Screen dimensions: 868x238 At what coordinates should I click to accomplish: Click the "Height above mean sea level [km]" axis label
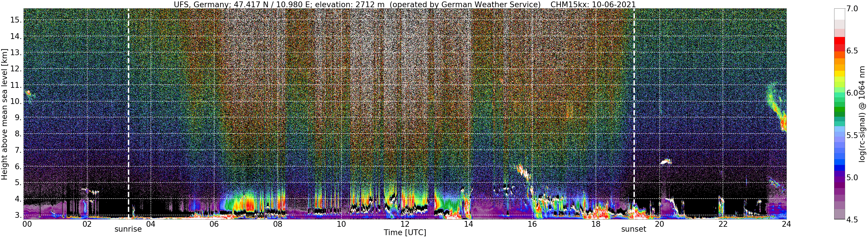[x=4, y=114]
